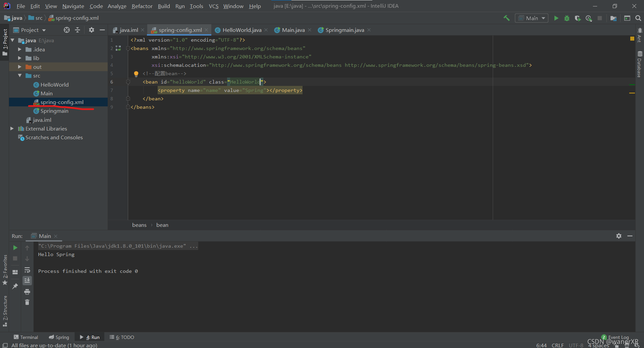Click the locate file crosshair icon in Project panel
This screenshot has height=348, width=644.
coord(67,30)
